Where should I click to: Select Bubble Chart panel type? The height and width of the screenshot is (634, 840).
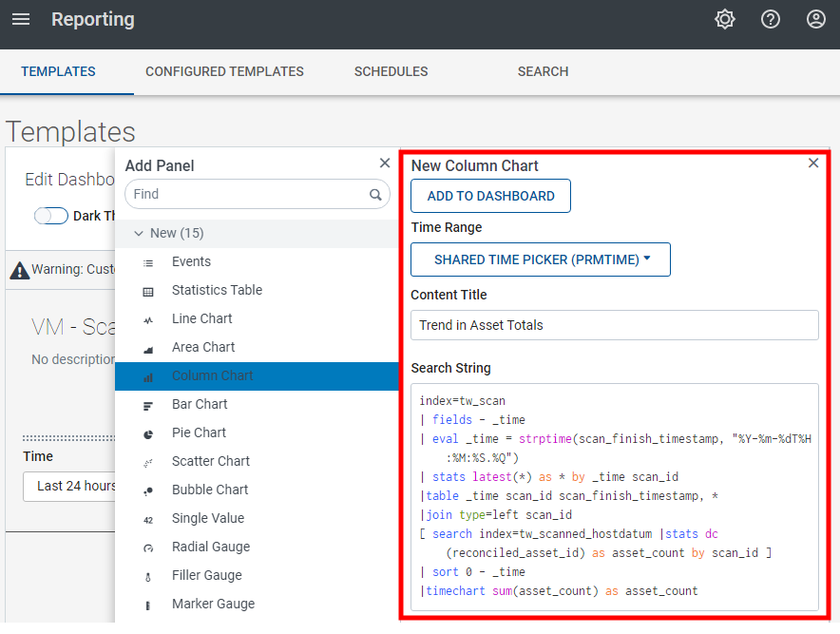(x=258, y=490)
